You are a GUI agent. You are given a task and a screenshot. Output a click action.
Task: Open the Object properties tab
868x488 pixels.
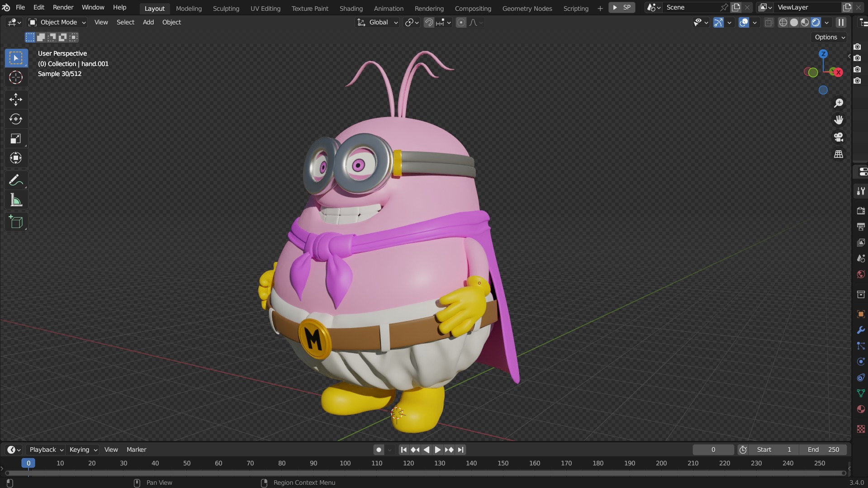coord(861,314)
